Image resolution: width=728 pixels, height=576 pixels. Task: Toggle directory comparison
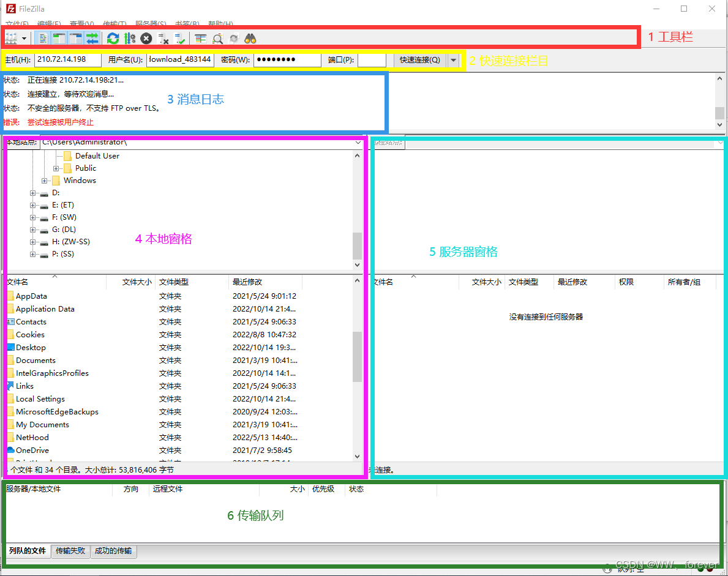tap(217, 38)
